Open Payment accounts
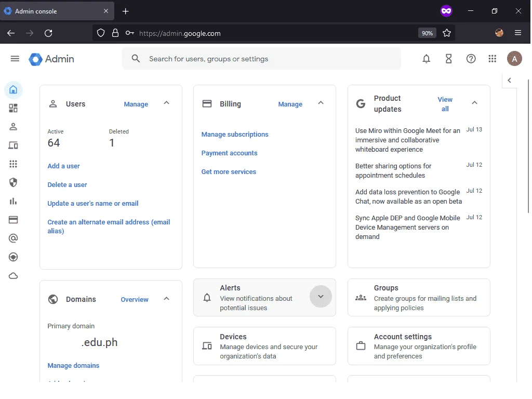The image size is (532, 399). click(x=229, y=153)
